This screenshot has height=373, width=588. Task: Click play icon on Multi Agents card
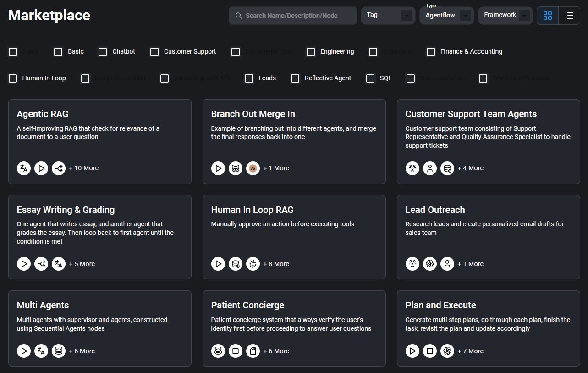24,351
